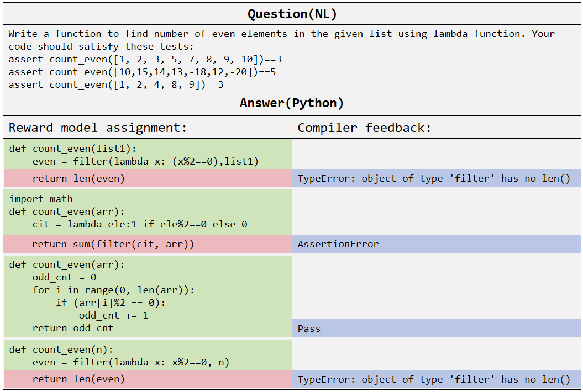Click the 'return sum(filter(cit, arr))' line
583x392 pixels.
click(x=113, y=244)
